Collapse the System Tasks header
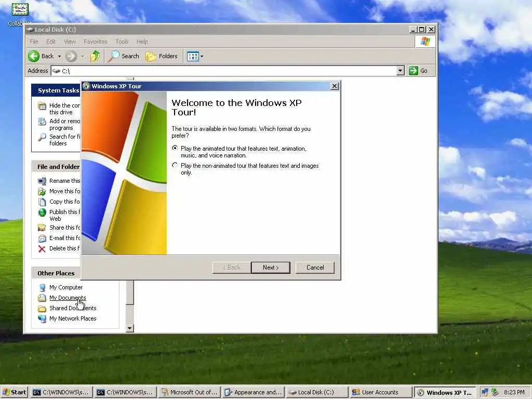The height and width of the screenshot is (399, 532). click(56, 90)
